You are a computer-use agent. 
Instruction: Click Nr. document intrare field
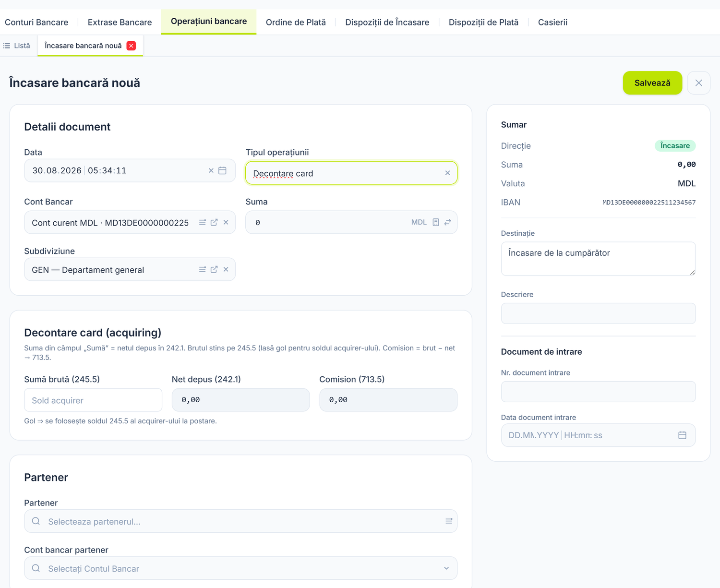(598, 392)
